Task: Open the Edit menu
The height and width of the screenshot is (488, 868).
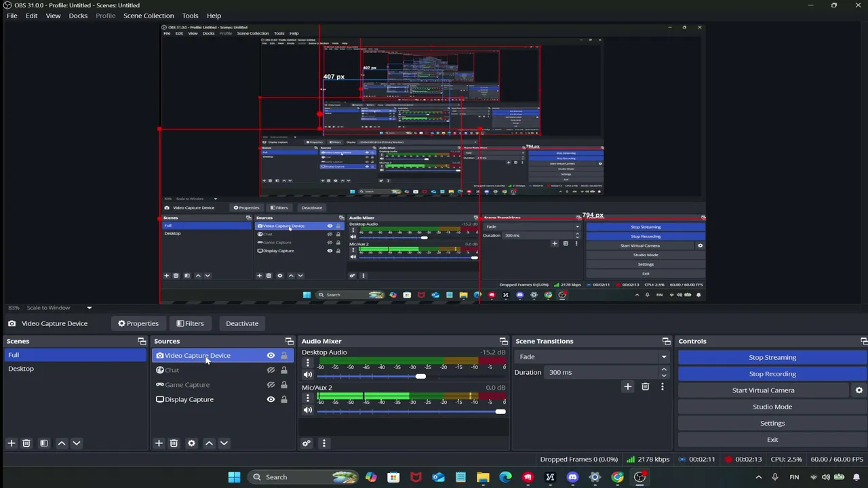Action: [x=32, y=16]
